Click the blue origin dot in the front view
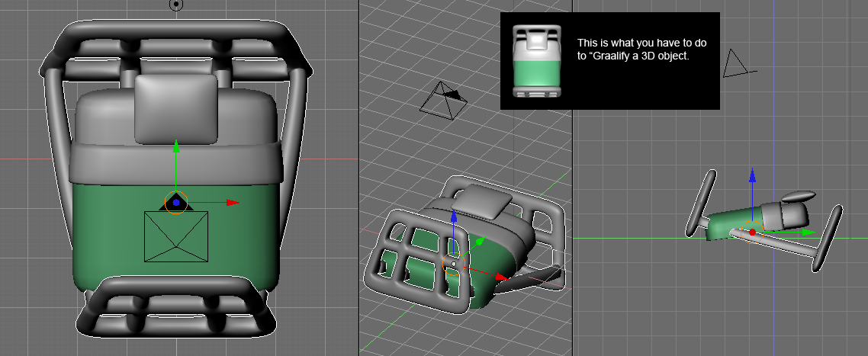This screenshot has height=356, width=868. [176, 203]
